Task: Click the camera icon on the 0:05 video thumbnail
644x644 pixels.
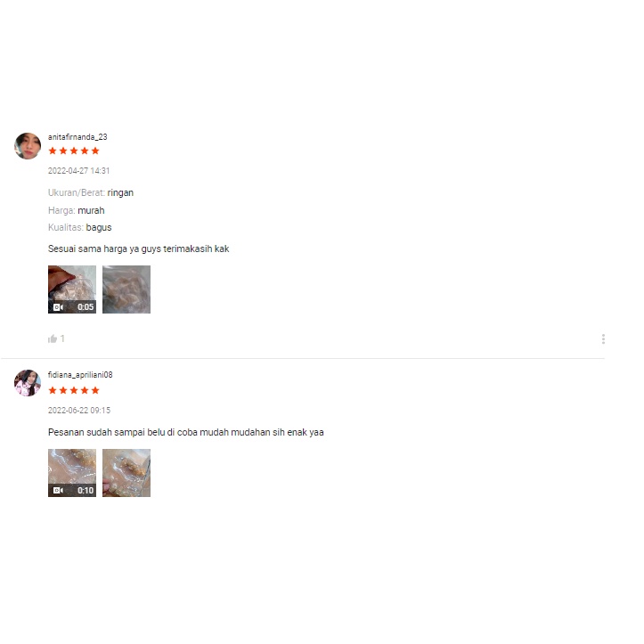Action: click(58, 307)
